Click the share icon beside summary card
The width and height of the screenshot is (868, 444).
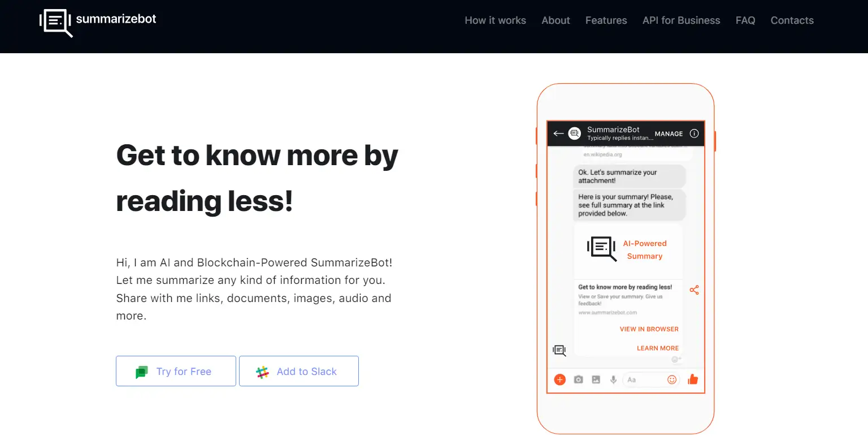coord(694,290)
